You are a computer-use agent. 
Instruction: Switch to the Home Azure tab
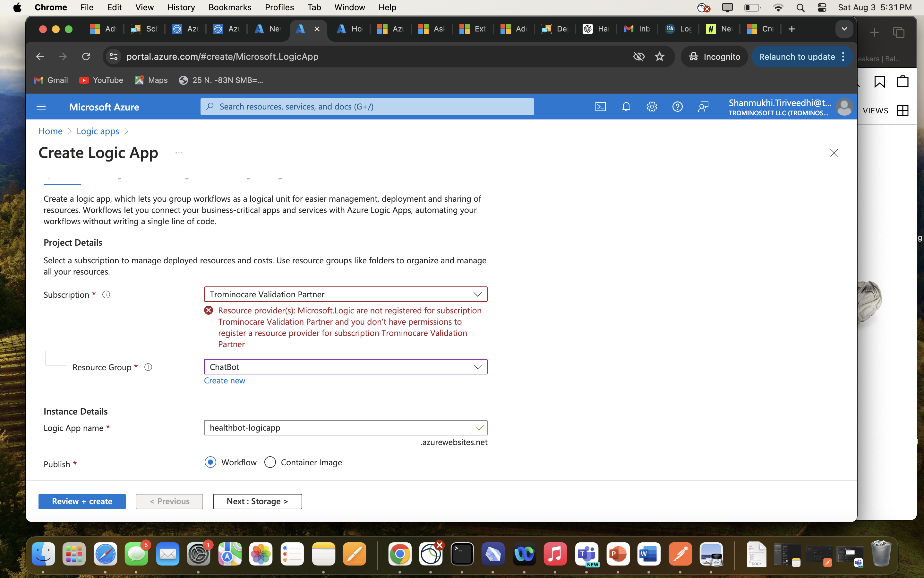(x=349, y=29)
